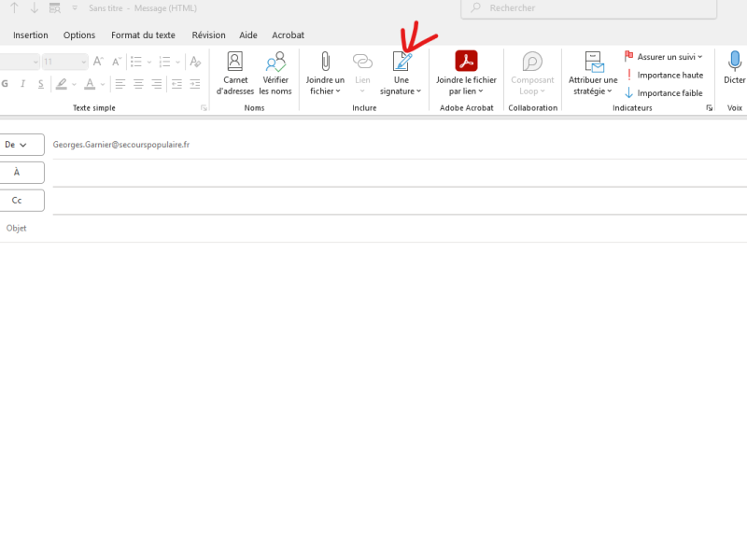Screen dimensions: 747x560
Task: Switch to the Insertion tab
Action: click(x=31, y=35)
